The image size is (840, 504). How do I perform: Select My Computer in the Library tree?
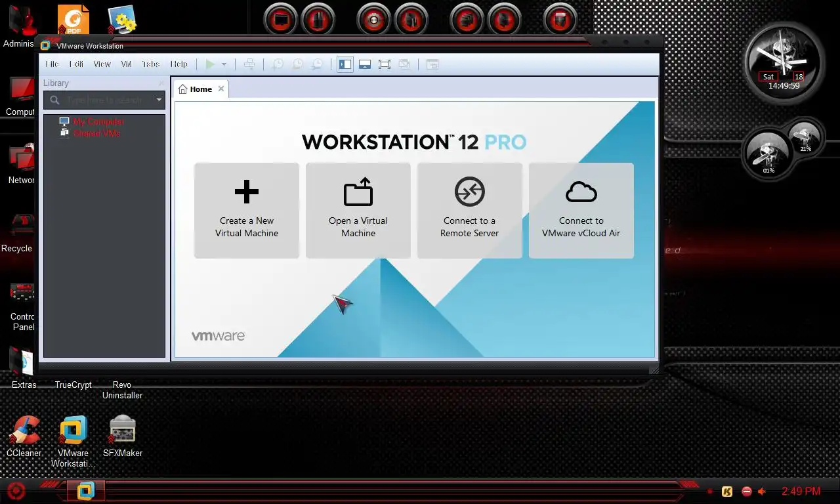click(98, 122)
